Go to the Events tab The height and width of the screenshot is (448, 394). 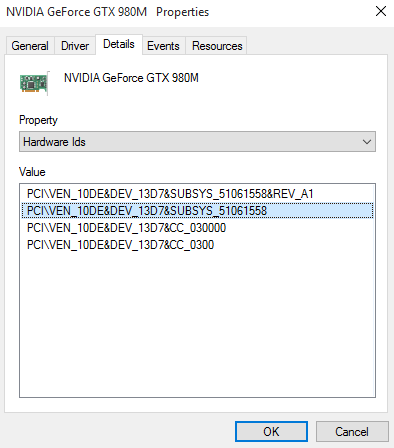pos(163,46)
